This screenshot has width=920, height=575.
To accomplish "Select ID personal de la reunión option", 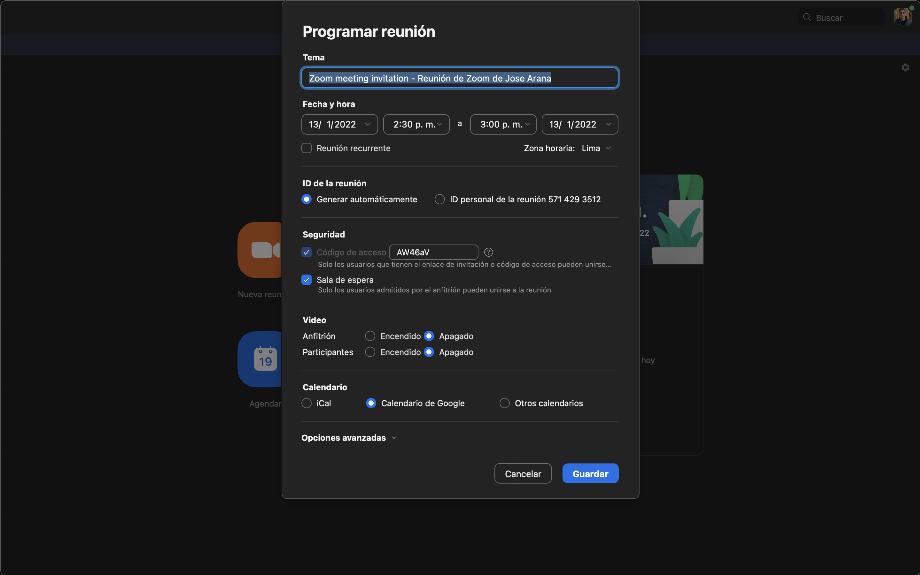I will click(439, 199).
